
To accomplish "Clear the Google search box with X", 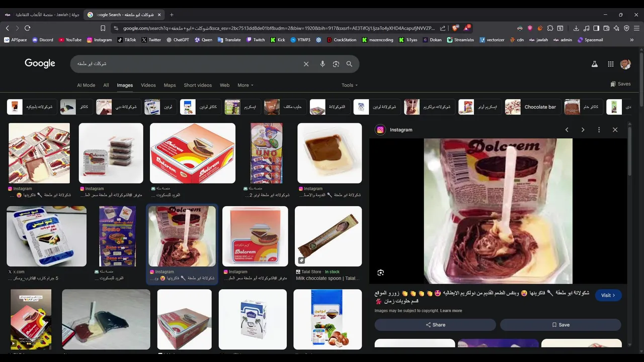I will click(306, 64).
